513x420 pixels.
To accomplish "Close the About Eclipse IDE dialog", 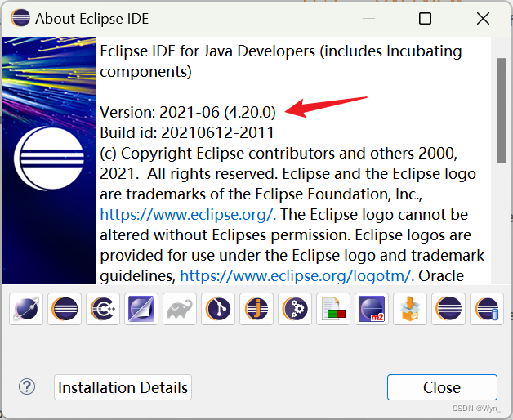I will pyautogui.click(x=442, y=387).
